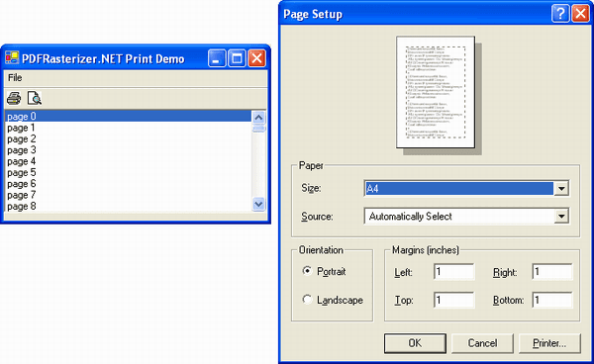This screenshot has height=364, width=594.
Task: Click the page layout preview thumbnail
Action: click(x=436, y=92)
